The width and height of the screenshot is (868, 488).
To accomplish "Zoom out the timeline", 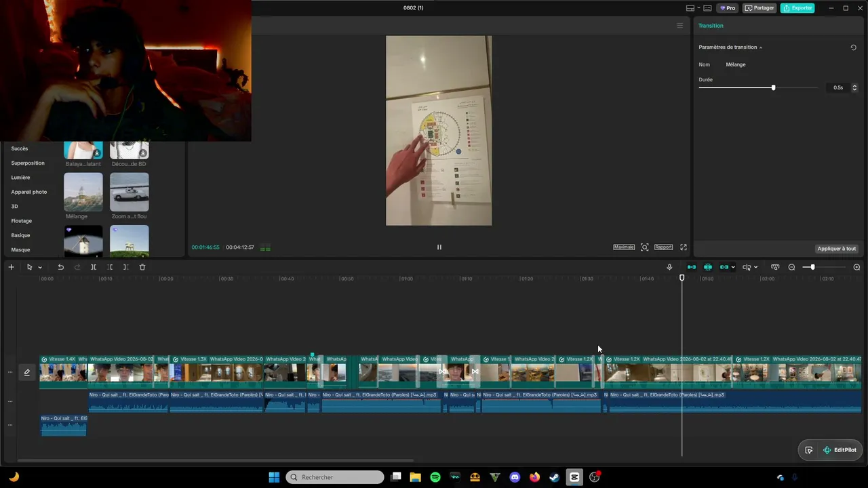I will tap(791, 267).
